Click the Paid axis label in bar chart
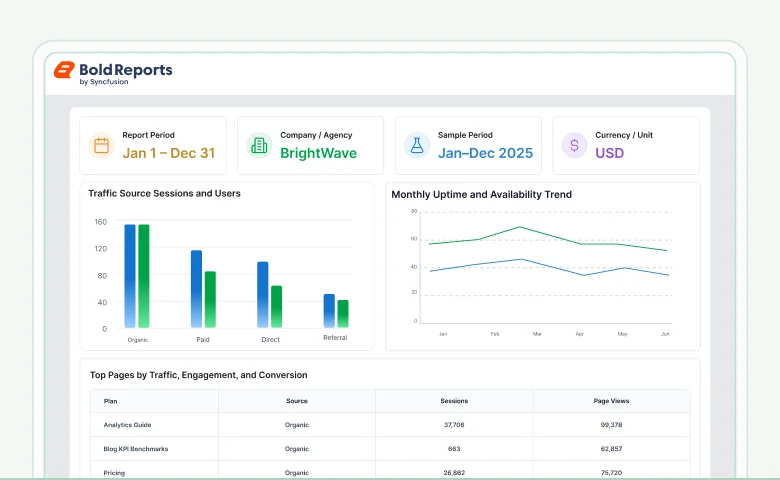This screenshot has width=780, height=480. coord(203,340)
